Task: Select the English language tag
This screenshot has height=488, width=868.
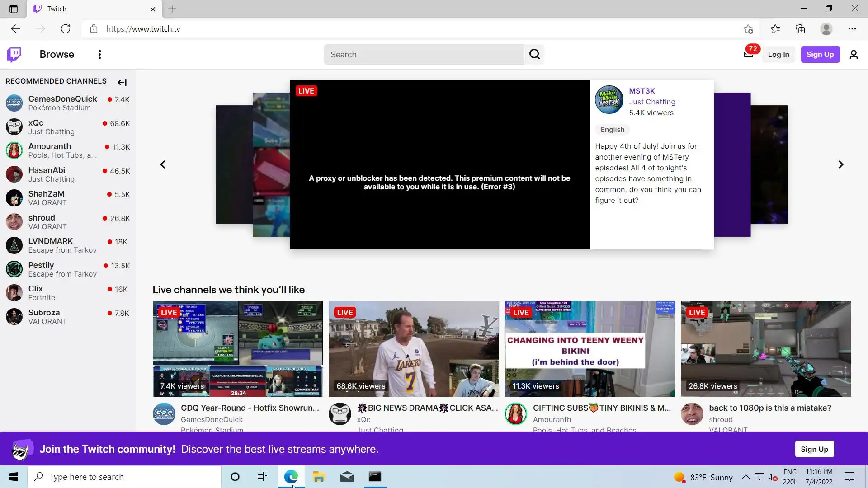Action: pos(612,130)
